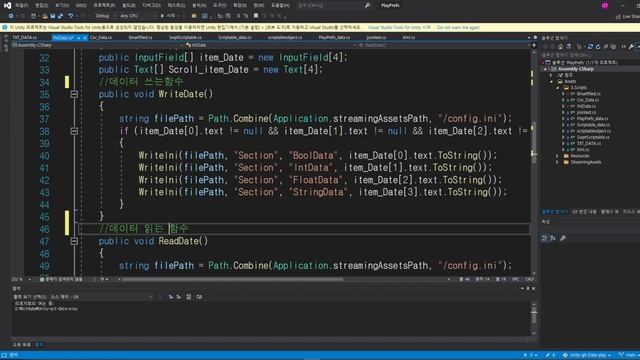
Task: Click 'ReadDate' method name on line 47
Action: [x=178, y=241]
